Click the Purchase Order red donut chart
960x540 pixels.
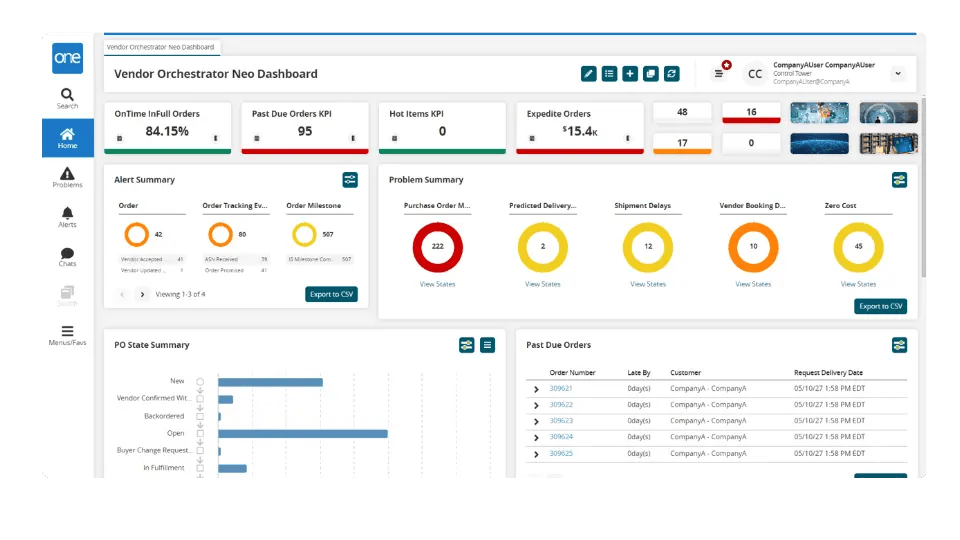pos(438,246)
